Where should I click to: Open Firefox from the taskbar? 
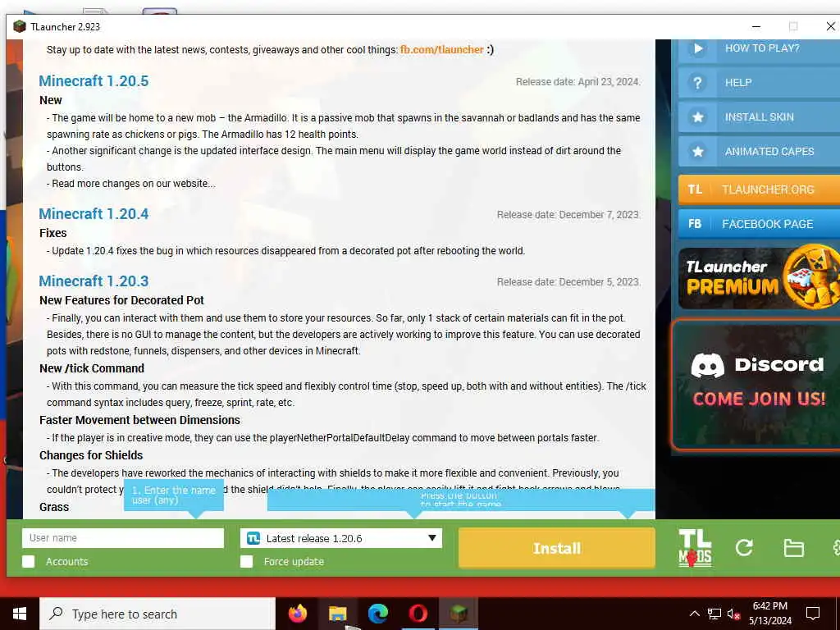tap(297, 614)
